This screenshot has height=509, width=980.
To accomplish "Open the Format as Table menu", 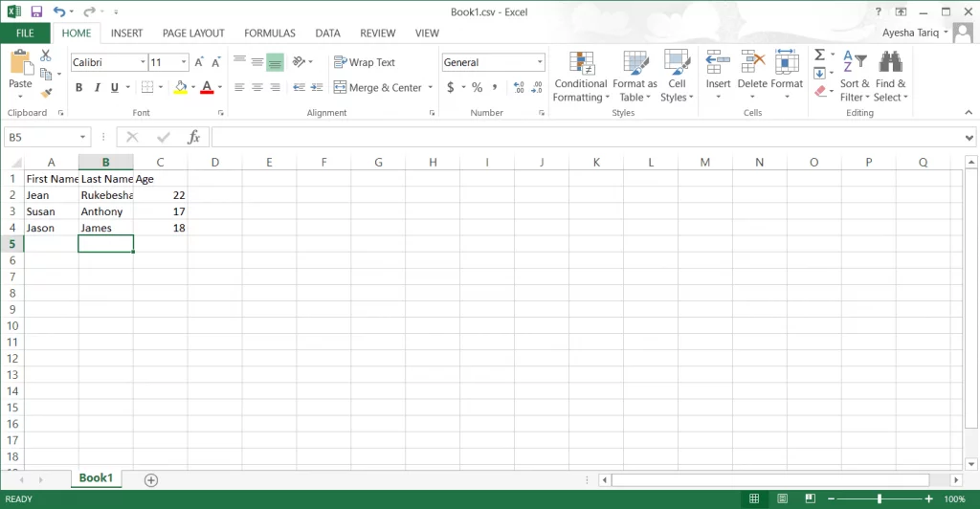I will pos(635,77).
